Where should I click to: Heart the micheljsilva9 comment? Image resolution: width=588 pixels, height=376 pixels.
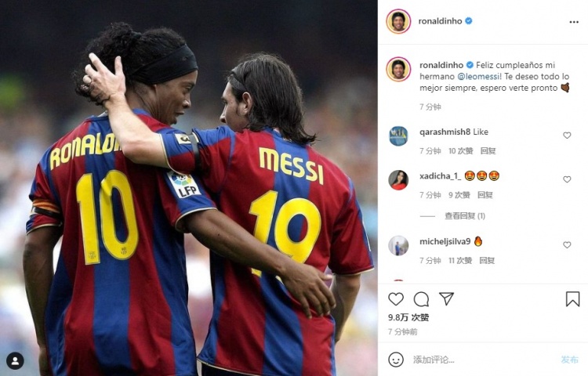click(x=567, y=245)
